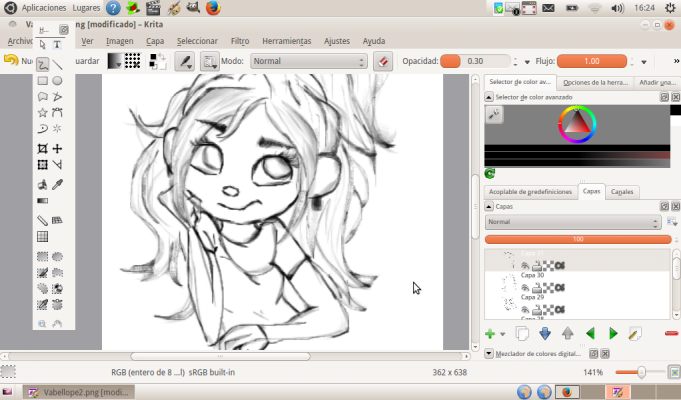Toggle lock on Capa 31
The height and width of the screenshot is (400, 681).
(x=537, y=266)
